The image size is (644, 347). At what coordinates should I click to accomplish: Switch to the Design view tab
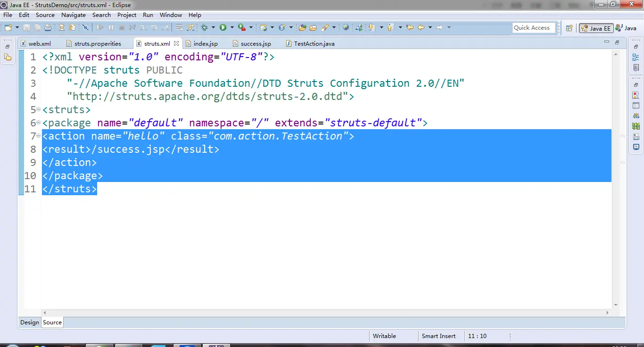click(29, 322)
